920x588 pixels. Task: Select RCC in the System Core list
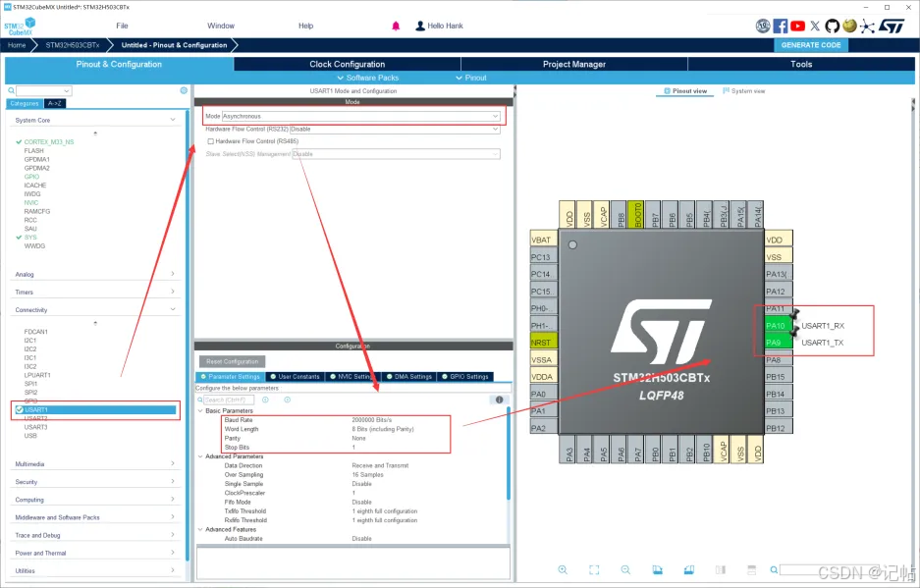coord(30,220)
